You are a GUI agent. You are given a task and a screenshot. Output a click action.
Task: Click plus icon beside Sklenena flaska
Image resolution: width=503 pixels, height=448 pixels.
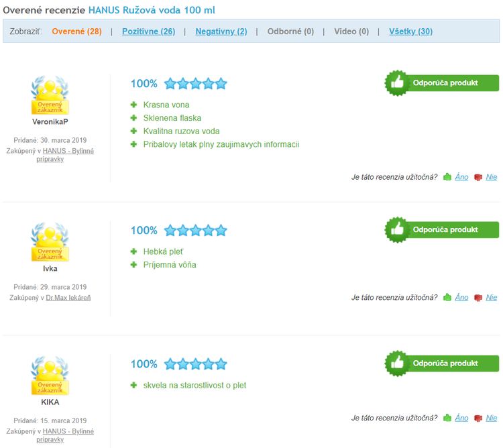click(x=133, y=118)
